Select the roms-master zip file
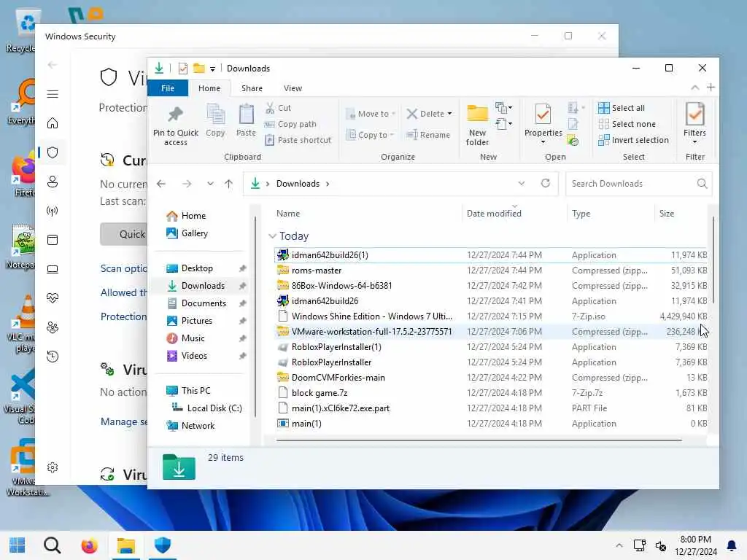Viewport: 747px width, 560px height. 491,271
